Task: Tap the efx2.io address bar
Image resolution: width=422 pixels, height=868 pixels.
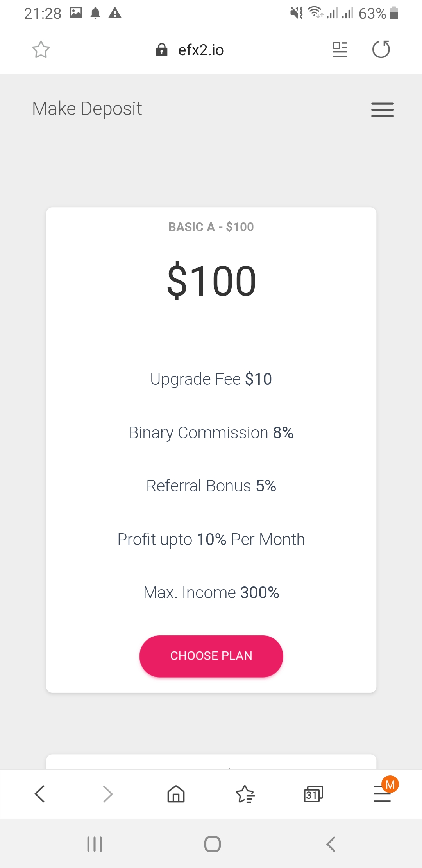Action: point(201,50)
